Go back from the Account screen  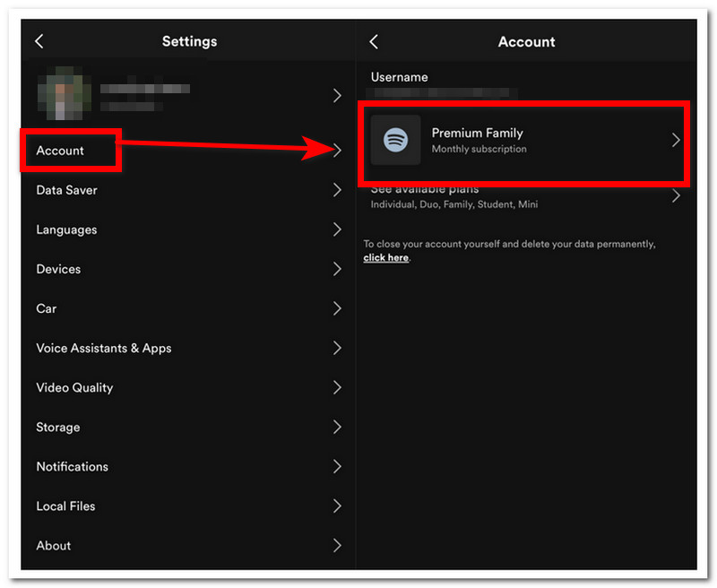(x=374, y=42)
